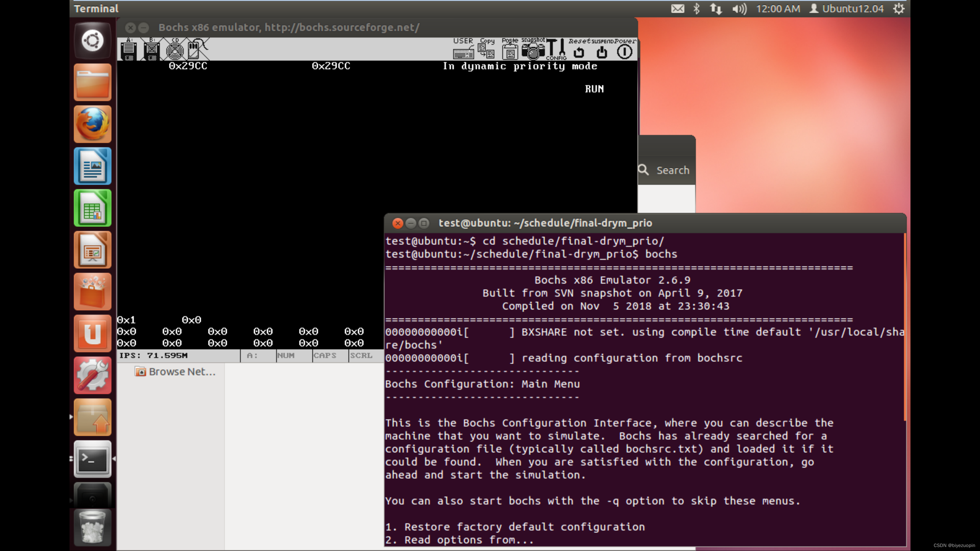Viewport: 980px width, 551px height.
Task: Click the Bochs Power button
Action: [x=625, y=49]
